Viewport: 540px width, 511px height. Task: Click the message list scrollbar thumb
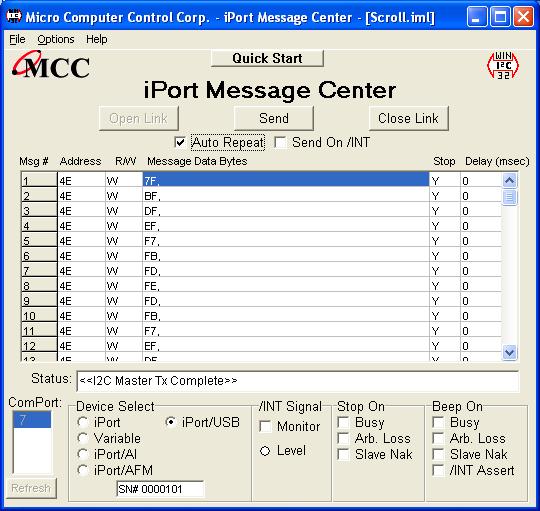pos(509,197)
